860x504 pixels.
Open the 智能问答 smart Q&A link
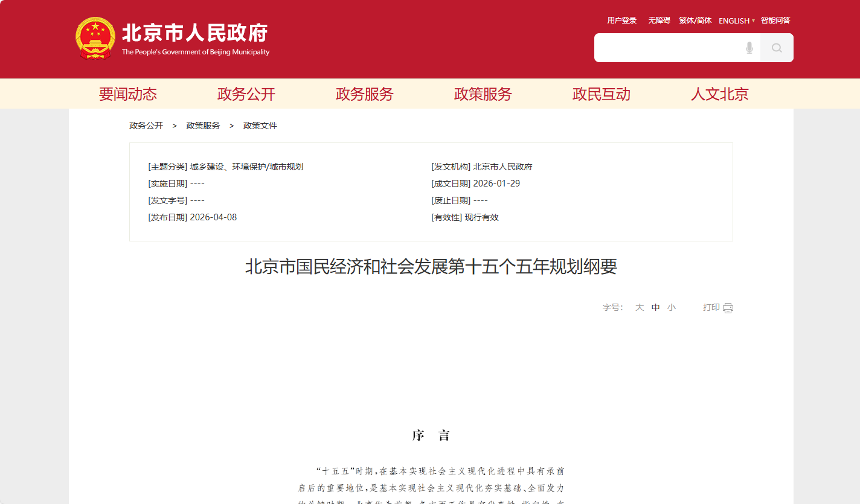(775, 21)
